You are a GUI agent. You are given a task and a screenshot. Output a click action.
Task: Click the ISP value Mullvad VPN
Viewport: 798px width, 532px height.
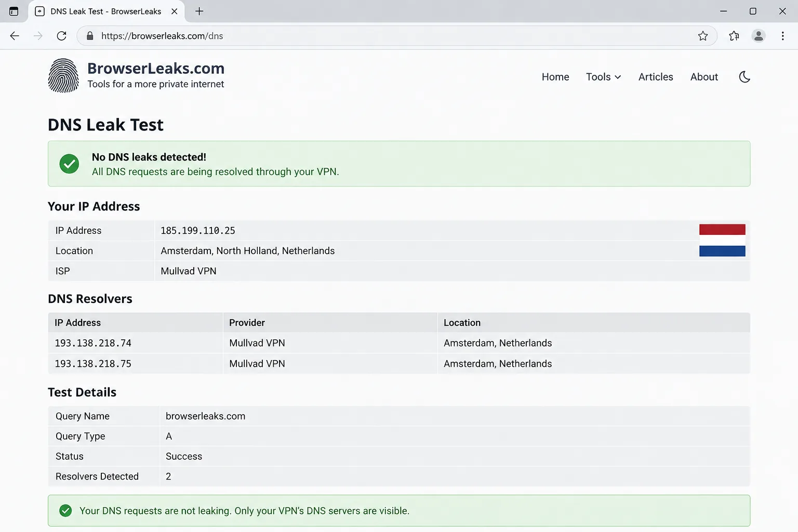pyautogui.click(x=189, y=271)
